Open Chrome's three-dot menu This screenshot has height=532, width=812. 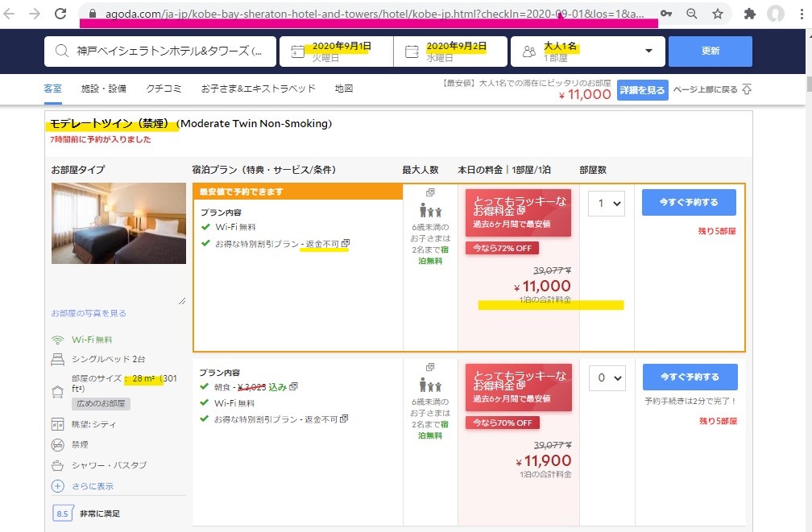(801, 14)
